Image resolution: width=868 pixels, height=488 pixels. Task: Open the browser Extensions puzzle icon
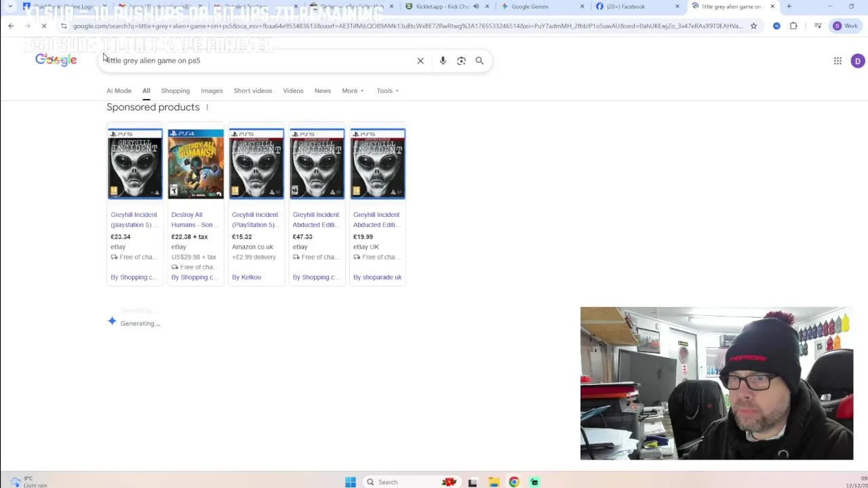click(x=793, y=26)
